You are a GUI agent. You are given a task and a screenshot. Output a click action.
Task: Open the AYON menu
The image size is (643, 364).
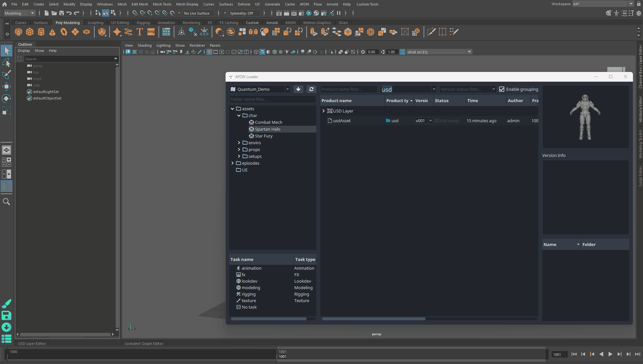coord(304,4)
